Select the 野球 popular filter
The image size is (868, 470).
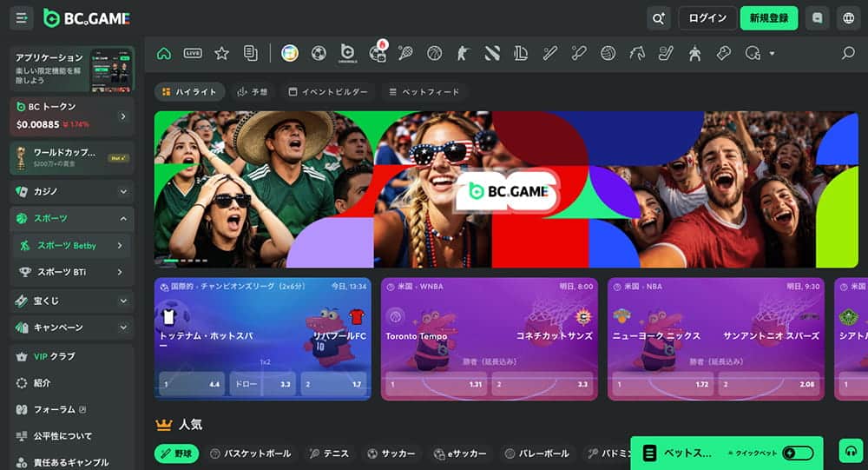(176, 453)
